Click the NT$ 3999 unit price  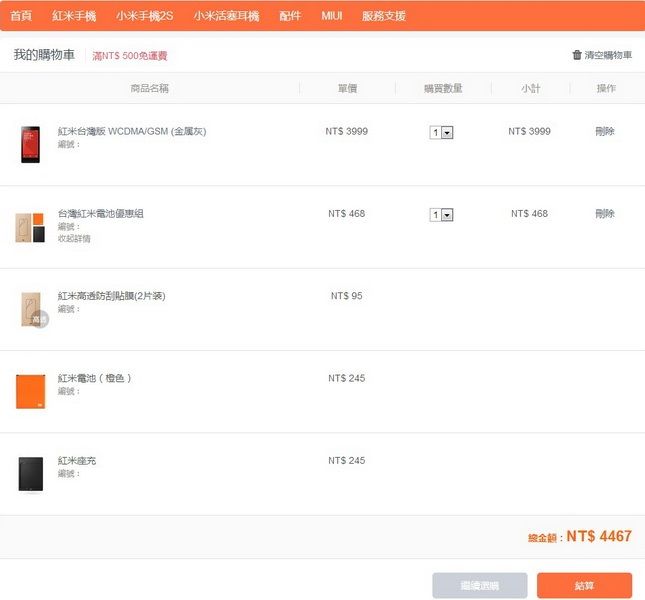pos(346,131)
